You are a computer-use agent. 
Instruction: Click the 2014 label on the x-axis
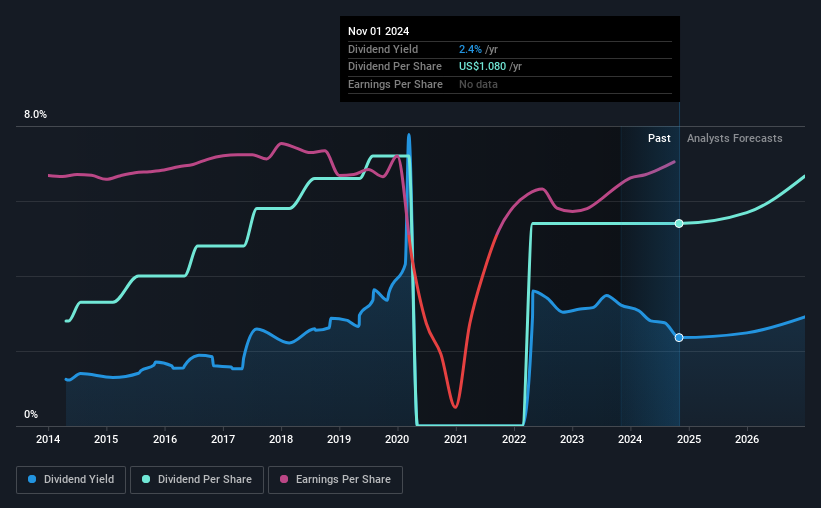pos(48,439)
